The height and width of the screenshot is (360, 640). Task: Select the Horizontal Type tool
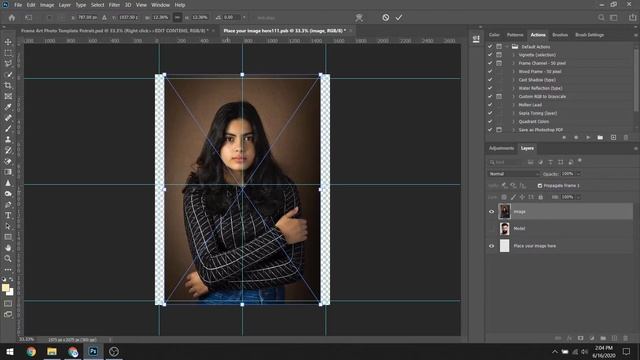(x=8, y=215)
